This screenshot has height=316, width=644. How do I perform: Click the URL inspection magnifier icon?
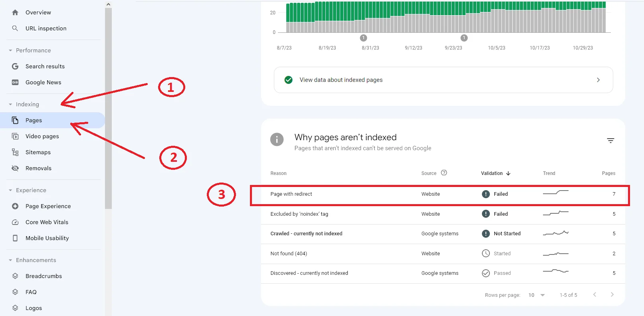(15, 28)
